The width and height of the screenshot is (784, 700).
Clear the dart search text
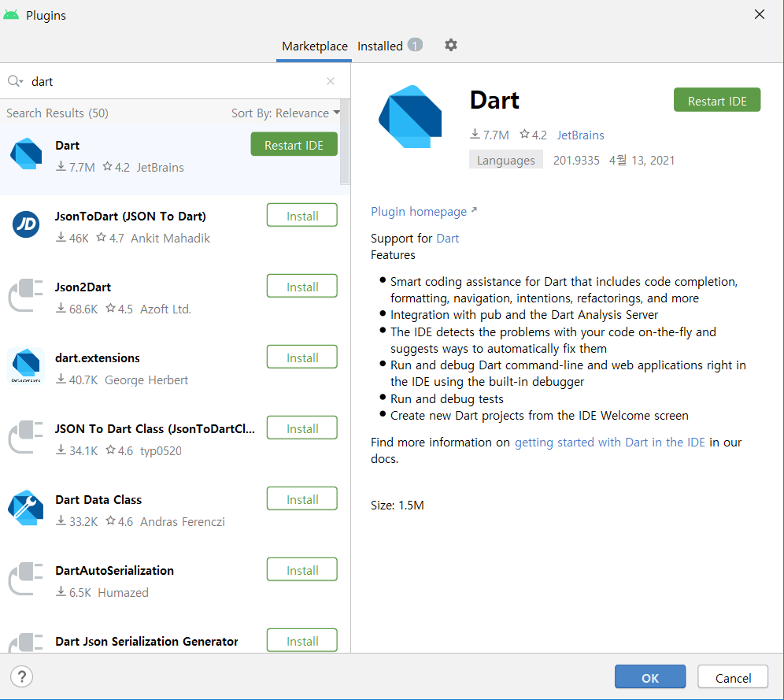[x=331, y=81]
